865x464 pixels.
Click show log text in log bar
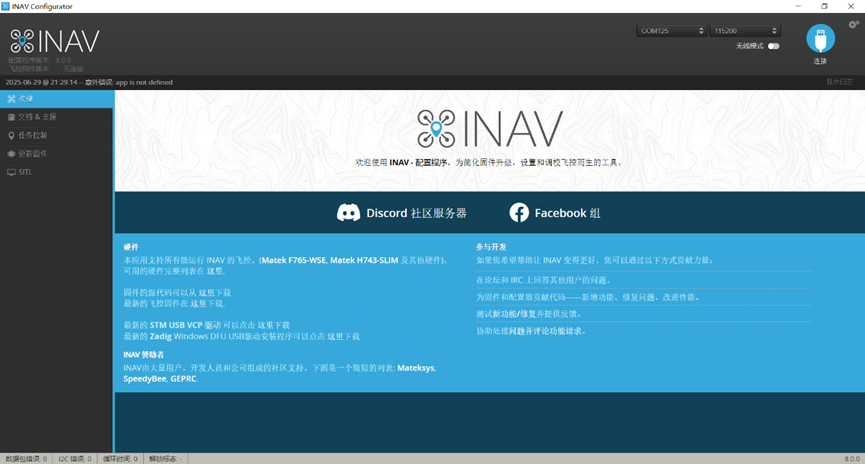839,82
